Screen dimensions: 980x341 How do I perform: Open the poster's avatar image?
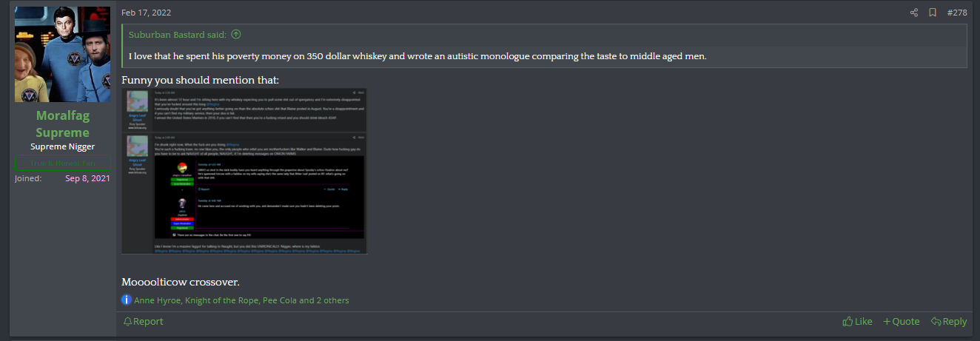coord(62,55)
